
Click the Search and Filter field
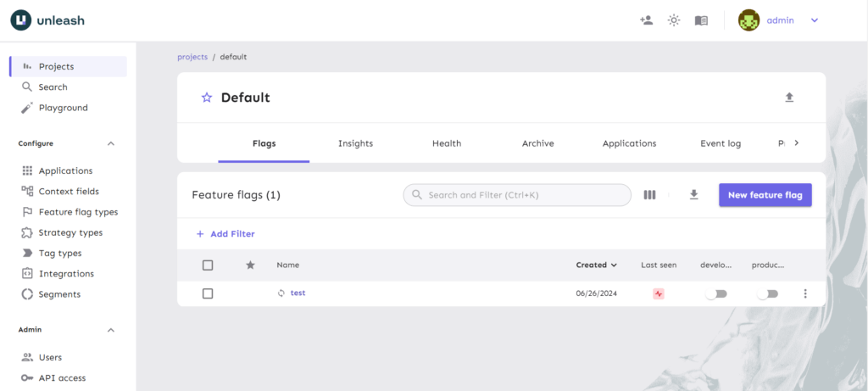[x=517, y=195]
